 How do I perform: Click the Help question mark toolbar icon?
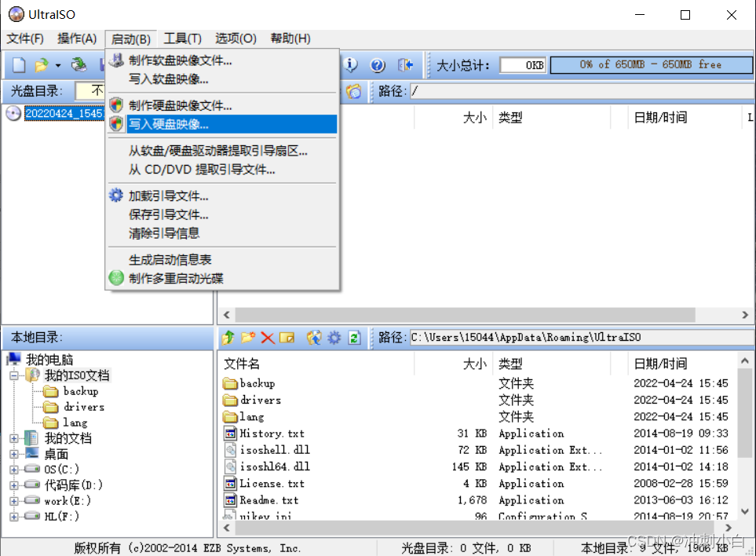378,64
